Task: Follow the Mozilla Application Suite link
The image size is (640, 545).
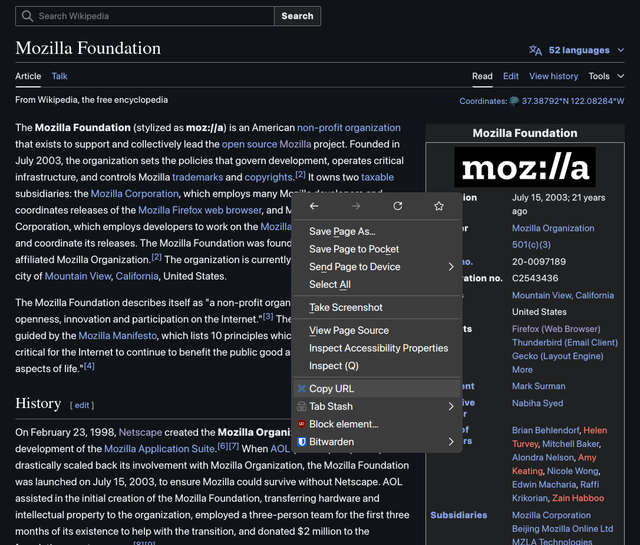Action: (x=160, y=449)
